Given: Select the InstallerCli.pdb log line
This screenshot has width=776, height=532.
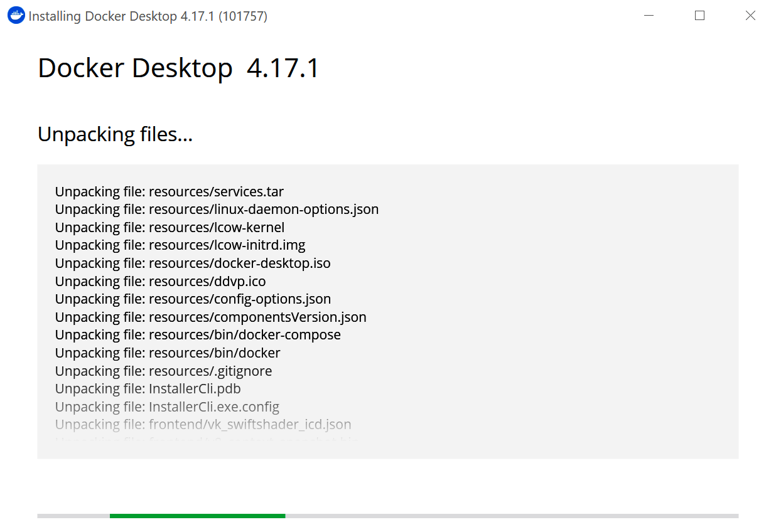Looking at the screenshot, I should coord(148,388).
